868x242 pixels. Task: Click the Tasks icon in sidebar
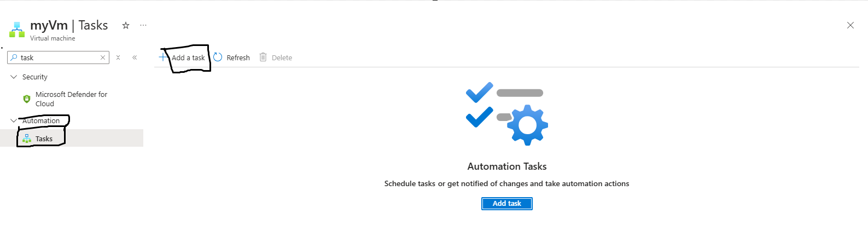pyautogui.click(x=27, y=139)
